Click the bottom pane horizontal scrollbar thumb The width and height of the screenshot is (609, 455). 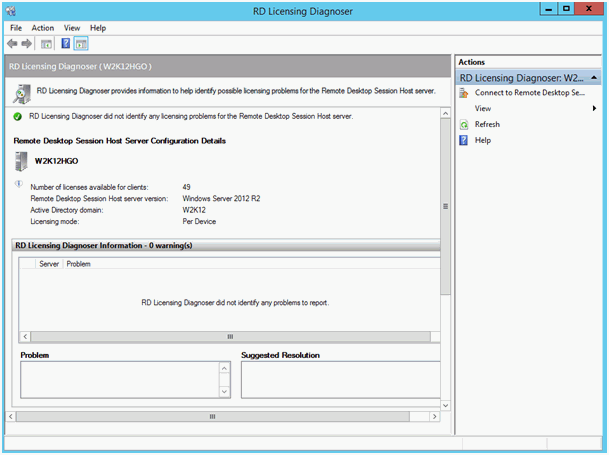pyautogui.click(x=212, y=417)
